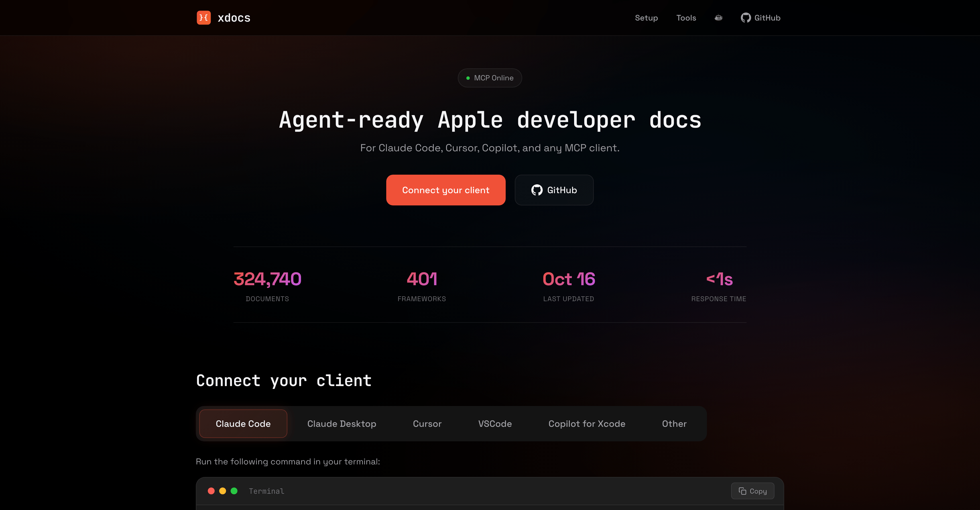Copy the terminal command
This screenshot has width=980, height=510.
[753, 491]
